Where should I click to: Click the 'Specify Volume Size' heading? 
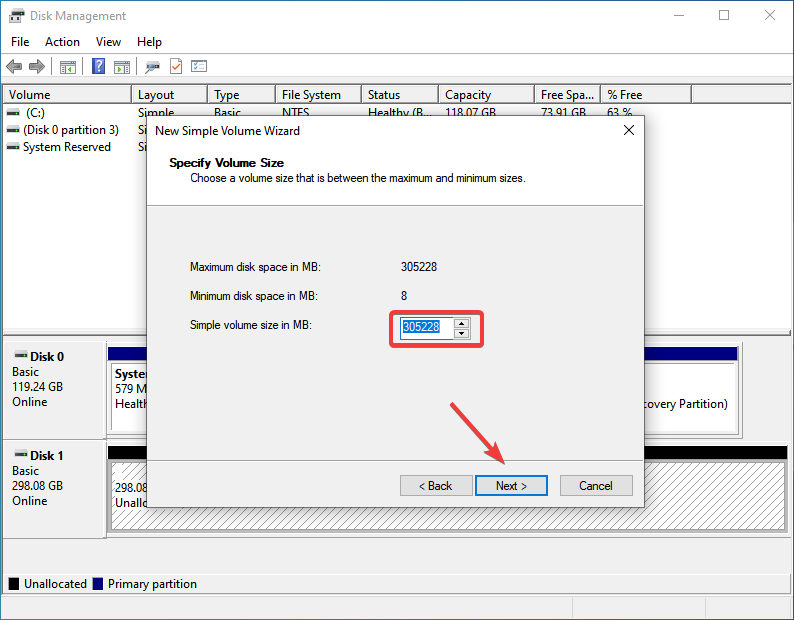point(226,163)
